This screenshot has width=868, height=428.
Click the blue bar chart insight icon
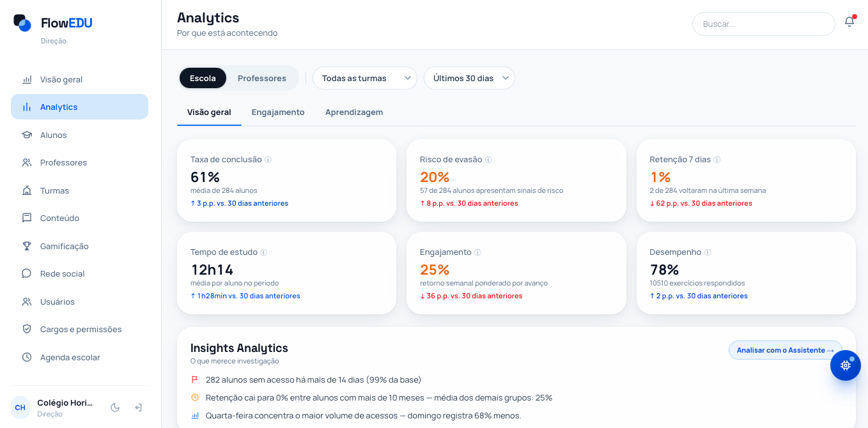[195, 415]
